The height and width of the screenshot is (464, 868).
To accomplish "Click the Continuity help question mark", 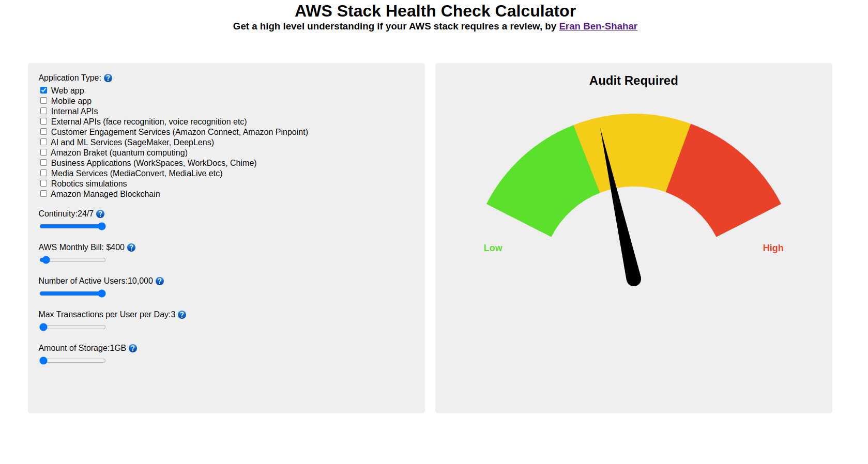I will coord(100,213).
